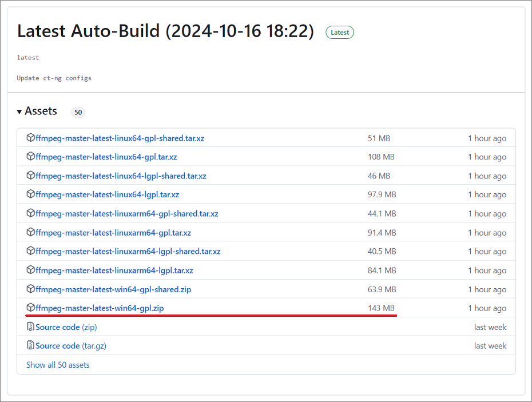Download Source code (zip)
Viewport: 532px width, 402px height.
pyautogui.click(x=66, y=327)
